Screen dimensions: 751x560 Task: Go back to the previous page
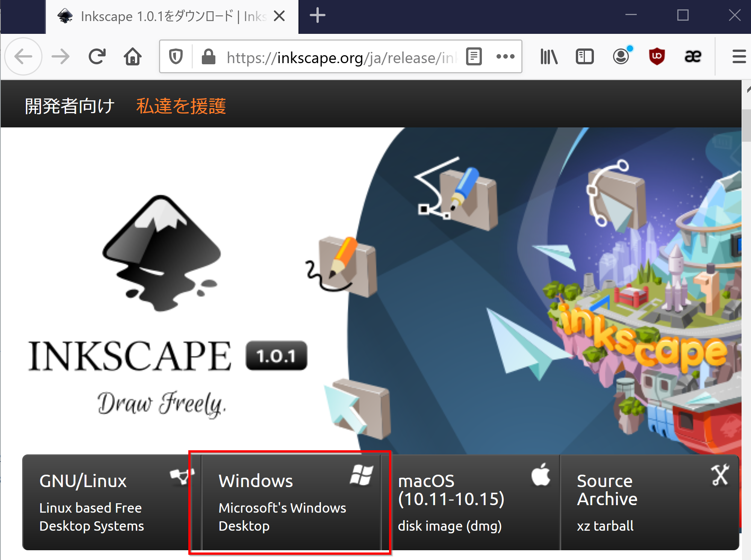click(23, 57)
